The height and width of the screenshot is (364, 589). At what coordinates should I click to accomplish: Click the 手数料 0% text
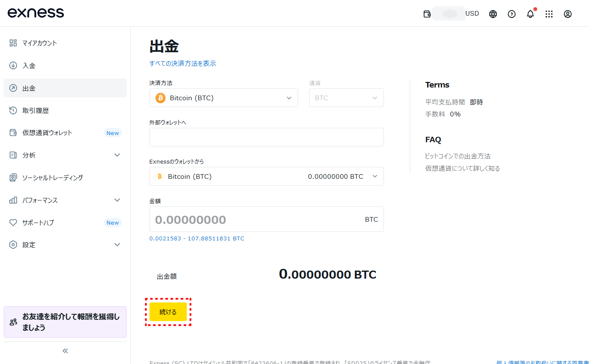point(443,114)
